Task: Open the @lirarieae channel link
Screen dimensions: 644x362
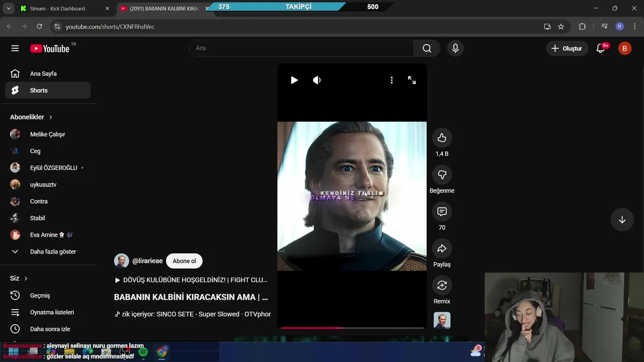Action: point(147,261)
